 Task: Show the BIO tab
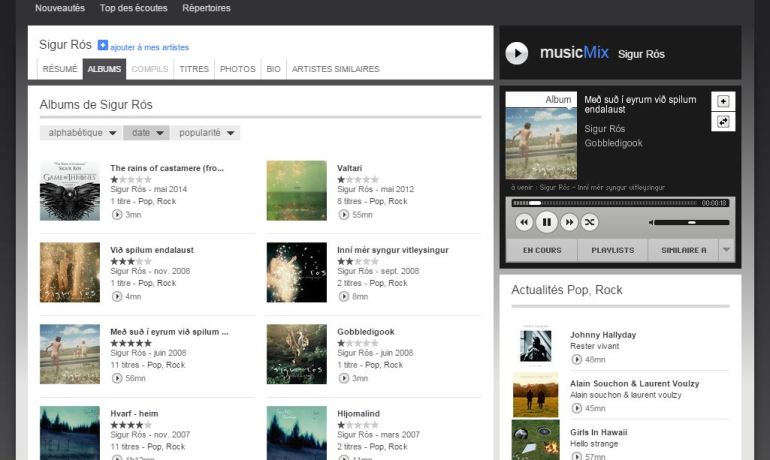(274, 69)
